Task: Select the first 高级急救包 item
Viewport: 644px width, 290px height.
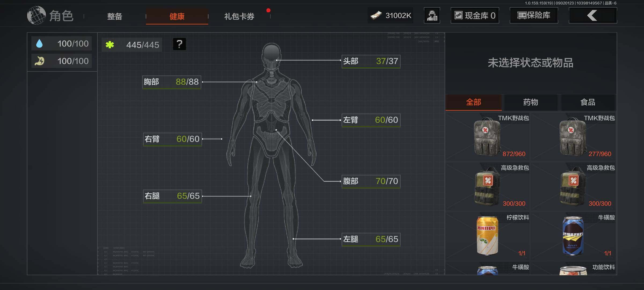Action: click(488, 186)
